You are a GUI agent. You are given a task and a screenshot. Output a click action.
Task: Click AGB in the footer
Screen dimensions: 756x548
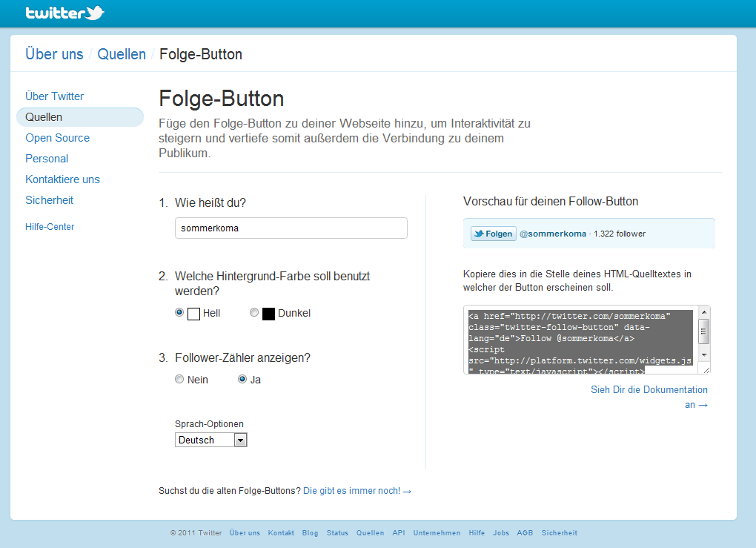click(525, 533)
